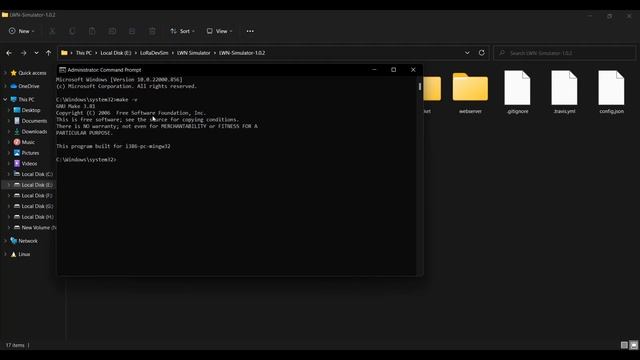640x360 pixels.
Task: Click the Cut scissors icon
Action: pos(52,31)
